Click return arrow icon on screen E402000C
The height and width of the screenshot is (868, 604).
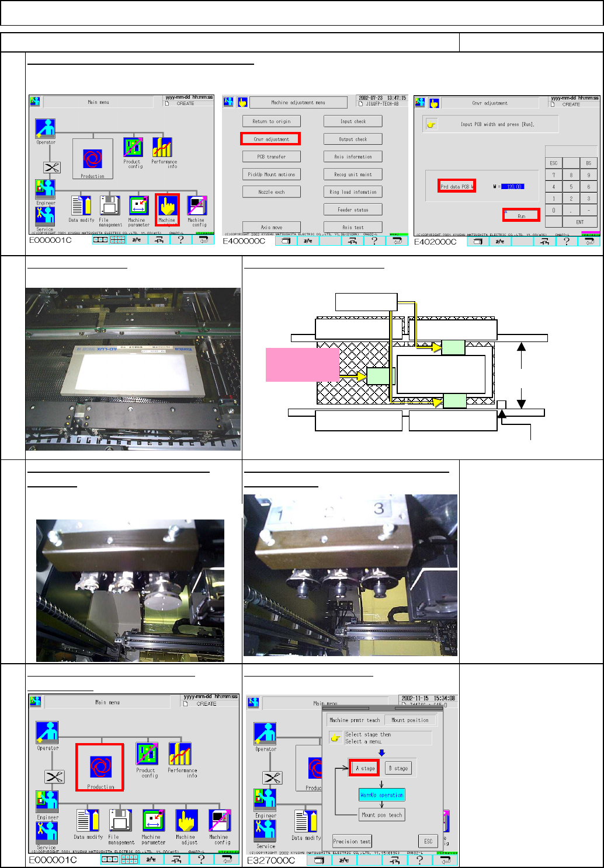pos(589,241)
